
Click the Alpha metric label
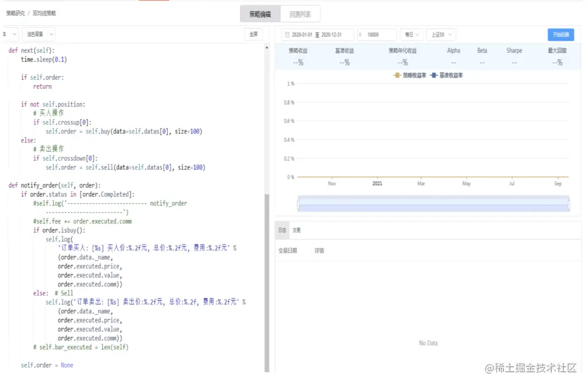454,51
